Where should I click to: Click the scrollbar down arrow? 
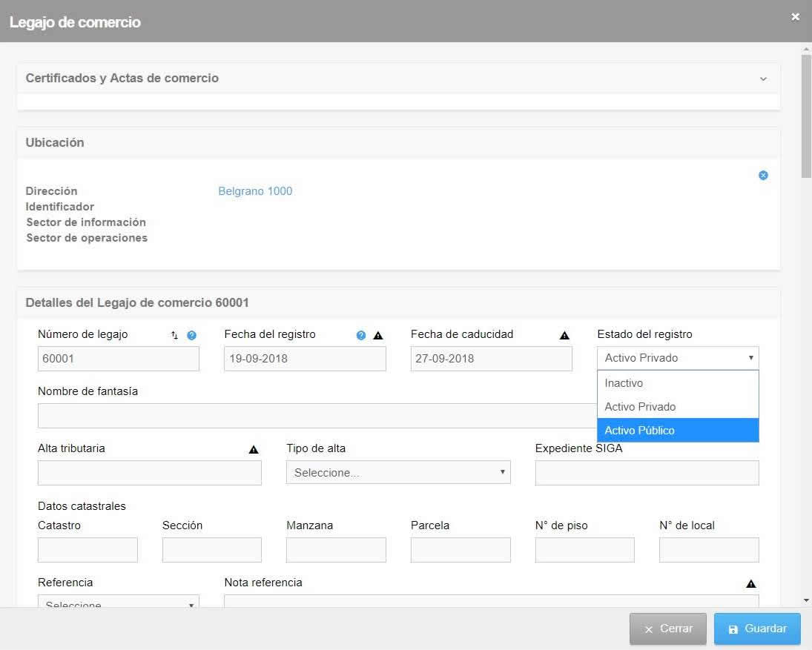point(806,601)
